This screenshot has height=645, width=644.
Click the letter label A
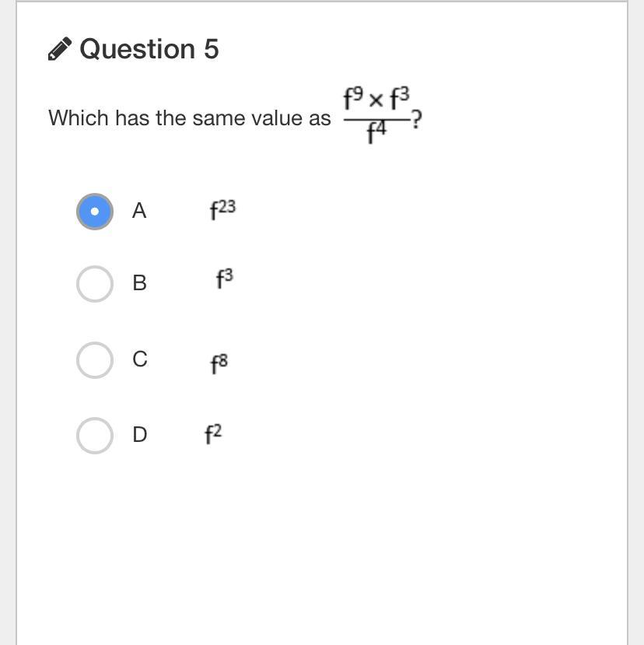139,211
